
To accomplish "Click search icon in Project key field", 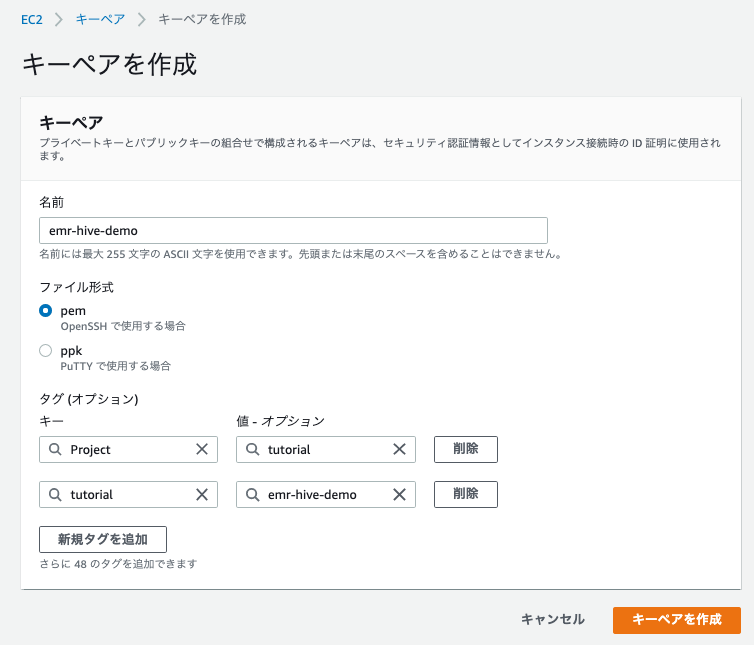I will [x=55, y=449].
